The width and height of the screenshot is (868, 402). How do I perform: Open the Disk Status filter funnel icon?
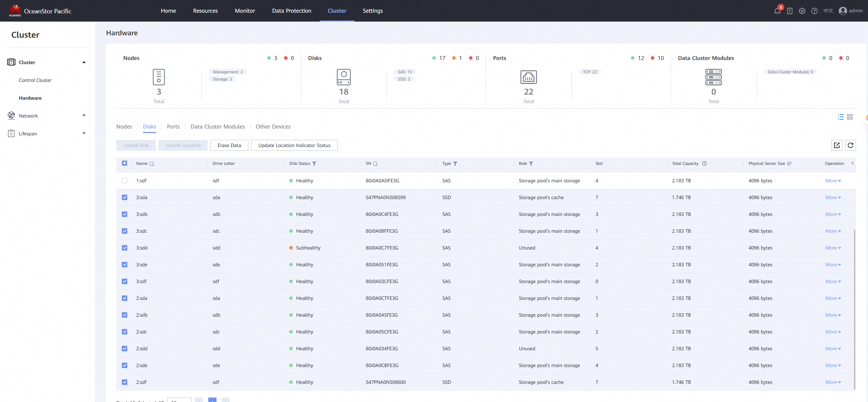point(314,164)
